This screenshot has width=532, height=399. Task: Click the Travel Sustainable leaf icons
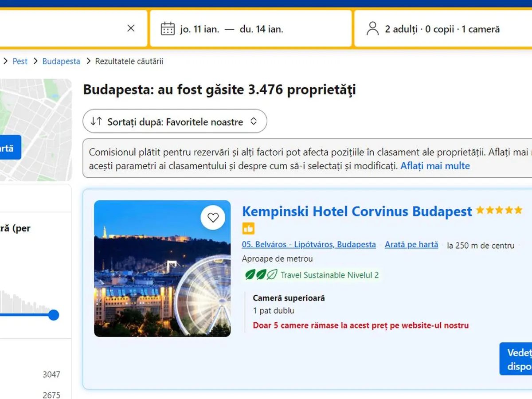coord(261,275)
